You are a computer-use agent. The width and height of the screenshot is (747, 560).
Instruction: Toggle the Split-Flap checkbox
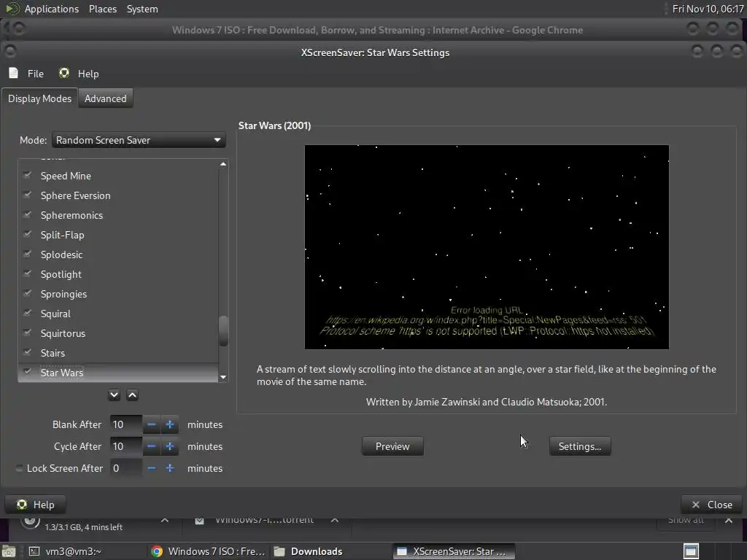[27, 234]
